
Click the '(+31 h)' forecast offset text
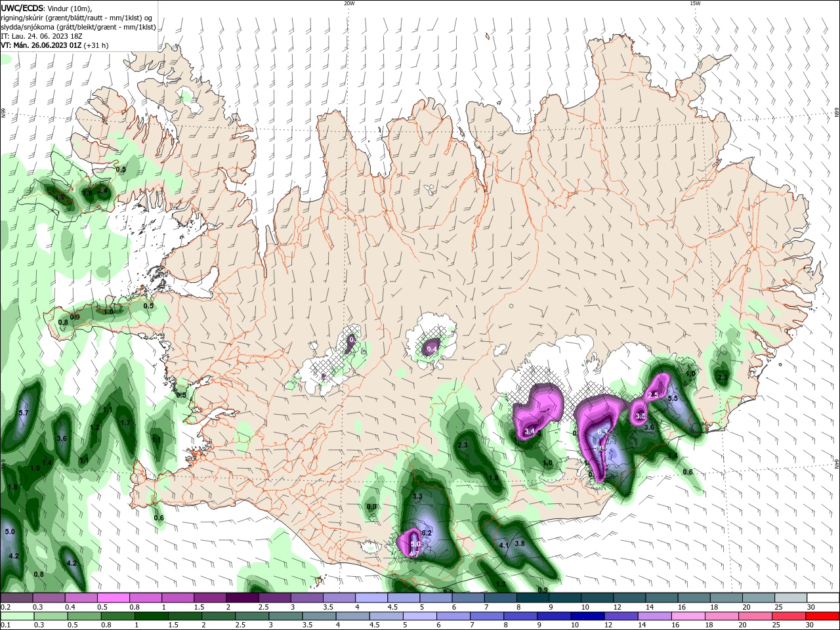(95, 45)
